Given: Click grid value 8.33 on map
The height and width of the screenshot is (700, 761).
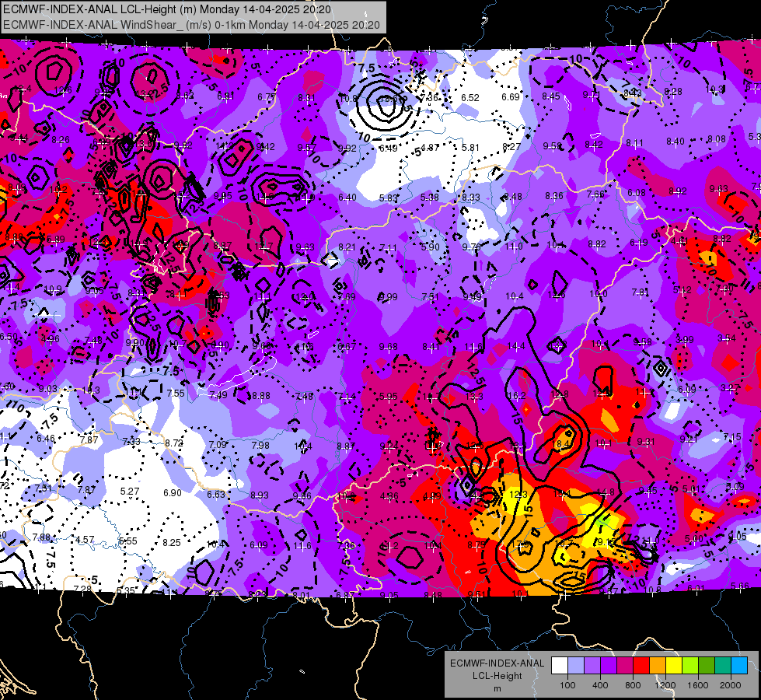Looking at the screenshot, I should click(x=471, y=198).
